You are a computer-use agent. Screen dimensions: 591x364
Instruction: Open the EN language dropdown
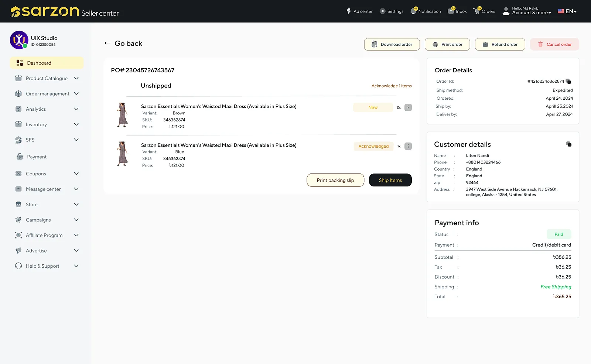[567, 11]
